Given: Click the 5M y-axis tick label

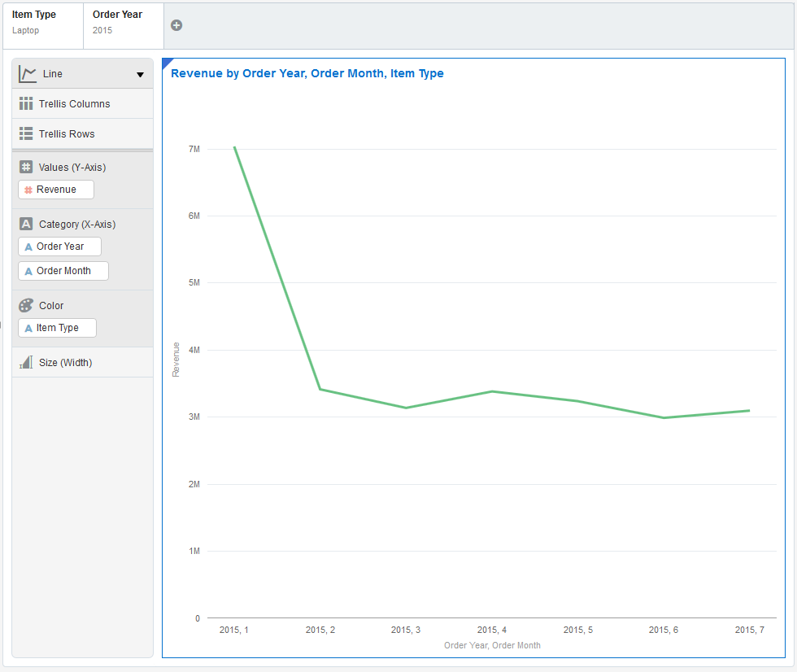Looking at the screenshot, I should point(194,282).
